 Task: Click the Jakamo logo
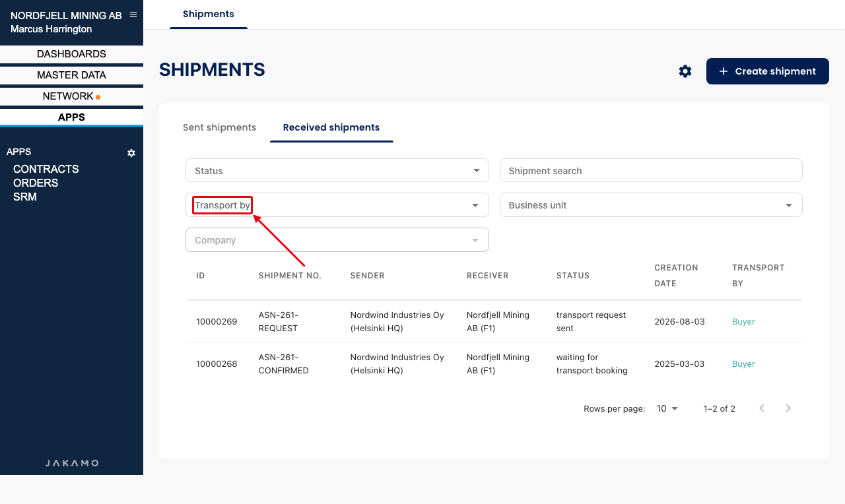pyautogui.click(x=72, y=463)
